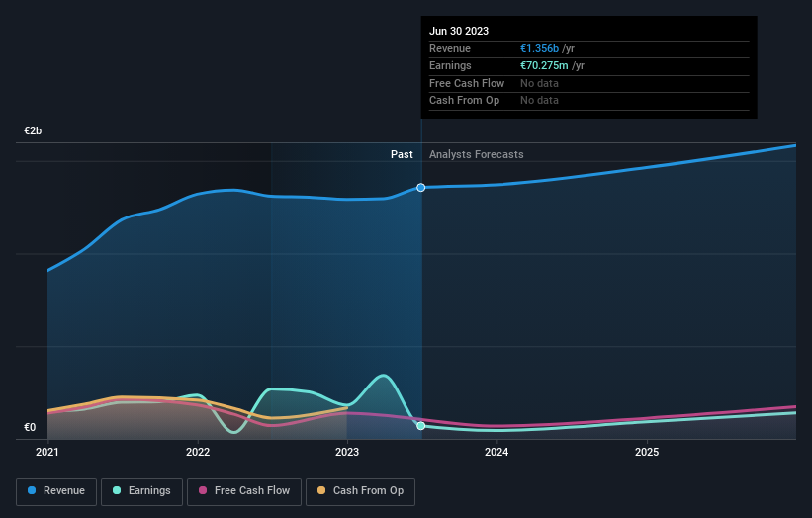Click the €0 y-axis label
Screen dimensions: 812x518
tap(30, 427)
